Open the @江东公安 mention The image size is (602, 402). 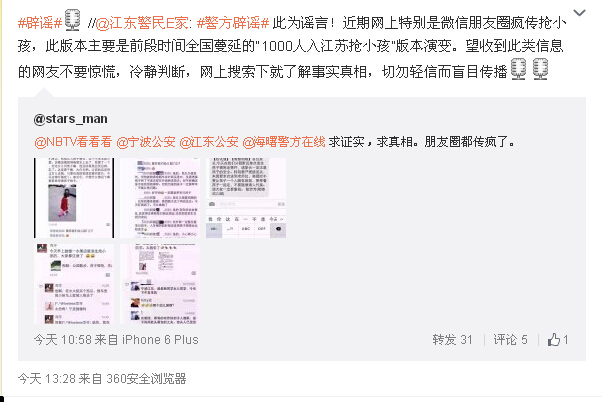click(x=209, y=142)
